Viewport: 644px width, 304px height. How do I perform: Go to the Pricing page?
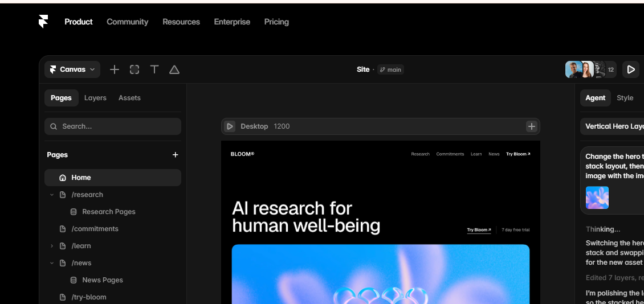276,22
